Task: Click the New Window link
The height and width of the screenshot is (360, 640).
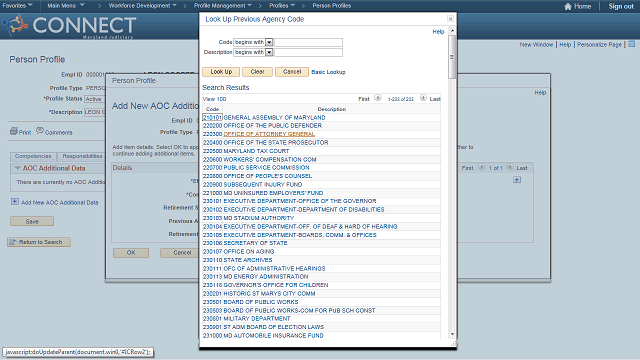Action: pos(536,44)
